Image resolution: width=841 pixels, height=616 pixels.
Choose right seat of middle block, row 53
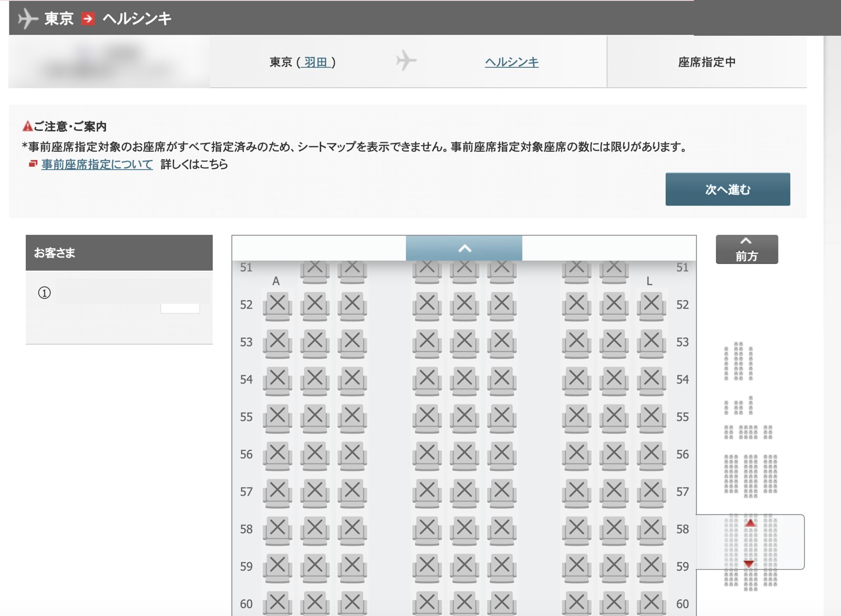tap(501, 343)
